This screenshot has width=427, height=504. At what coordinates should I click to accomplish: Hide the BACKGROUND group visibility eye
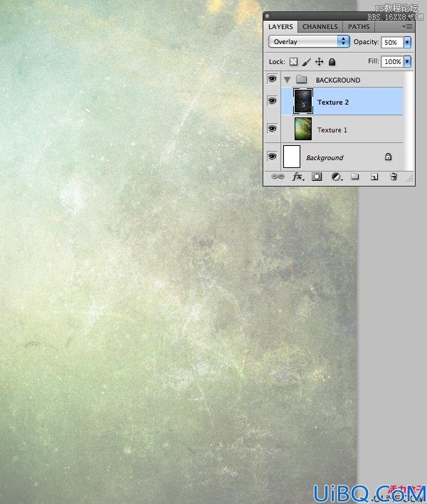(272, 79)
